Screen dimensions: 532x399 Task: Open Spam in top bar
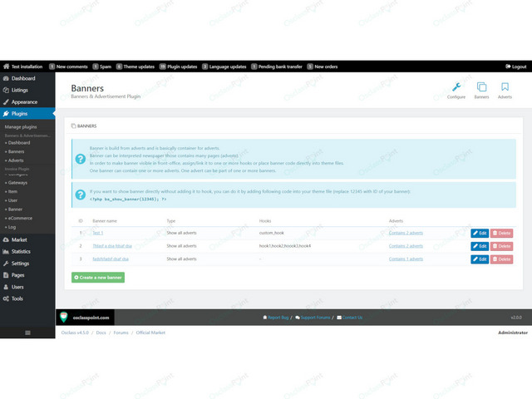click(x=102, y=66)
